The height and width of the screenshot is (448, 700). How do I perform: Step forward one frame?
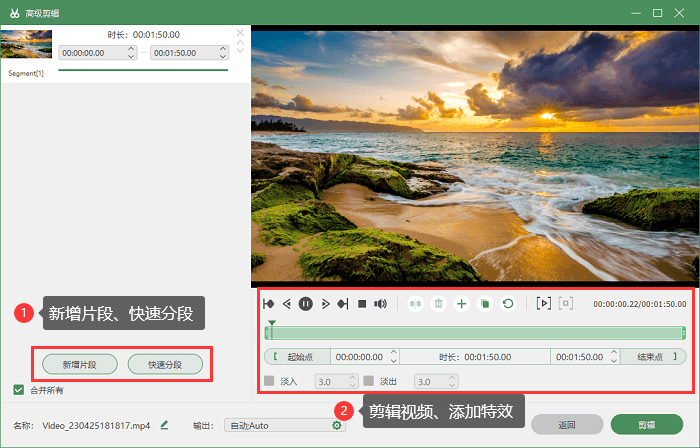[x=325, y=304]
